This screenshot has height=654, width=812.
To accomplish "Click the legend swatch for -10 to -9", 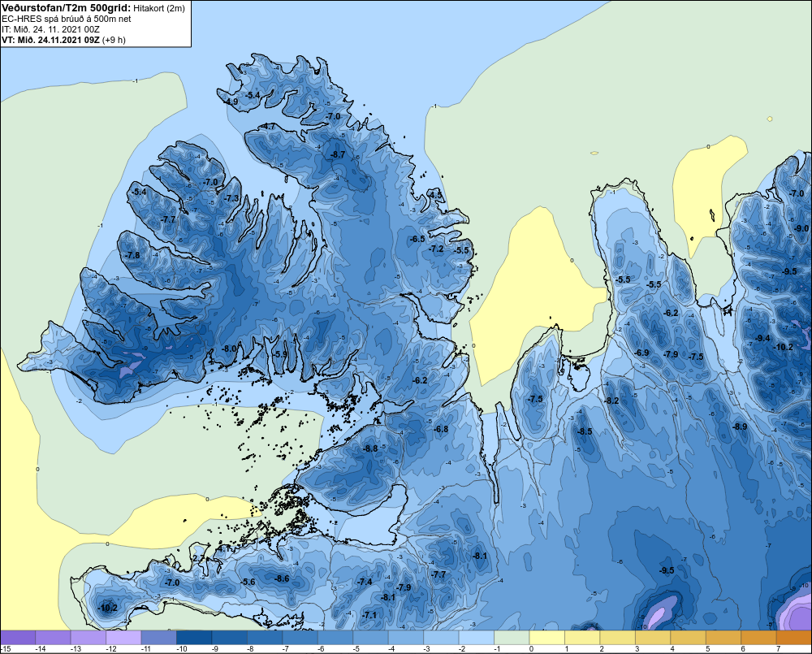I will click(x=194, y=638).
